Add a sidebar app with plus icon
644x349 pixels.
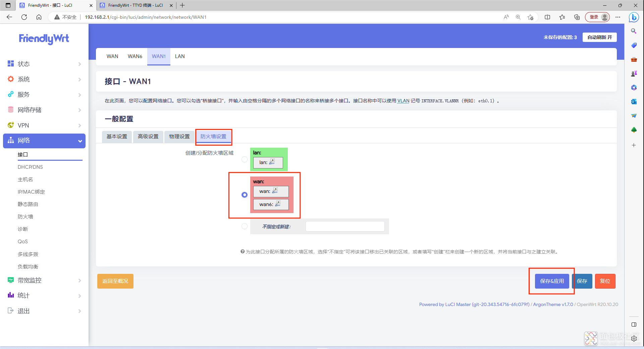(x=634, y=145)
